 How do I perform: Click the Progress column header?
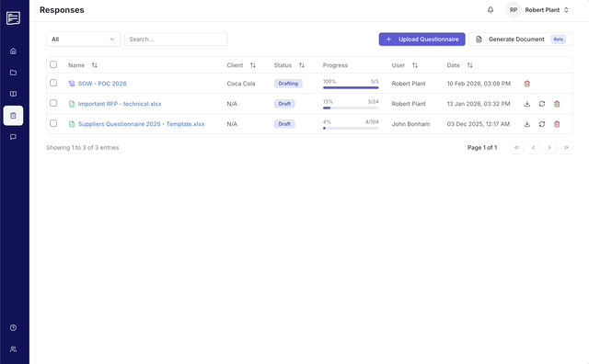[x=335, y=65]
